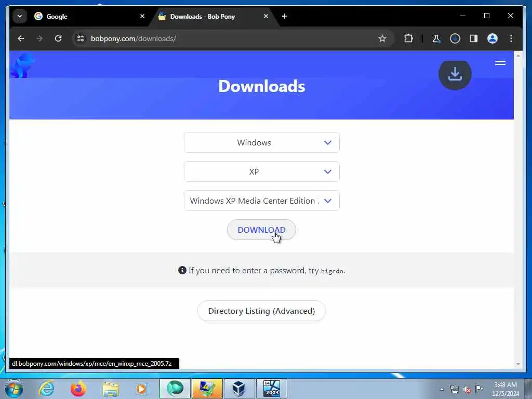Go back using the browser back arrow
This screenshot has width=532, height=399.
point(21,38)
